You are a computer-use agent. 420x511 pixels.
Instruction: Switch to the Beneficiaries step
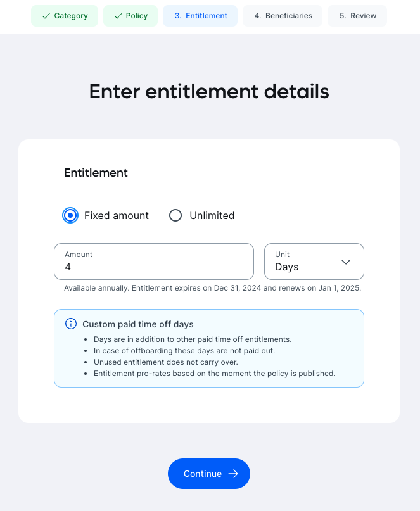(282, 16)
